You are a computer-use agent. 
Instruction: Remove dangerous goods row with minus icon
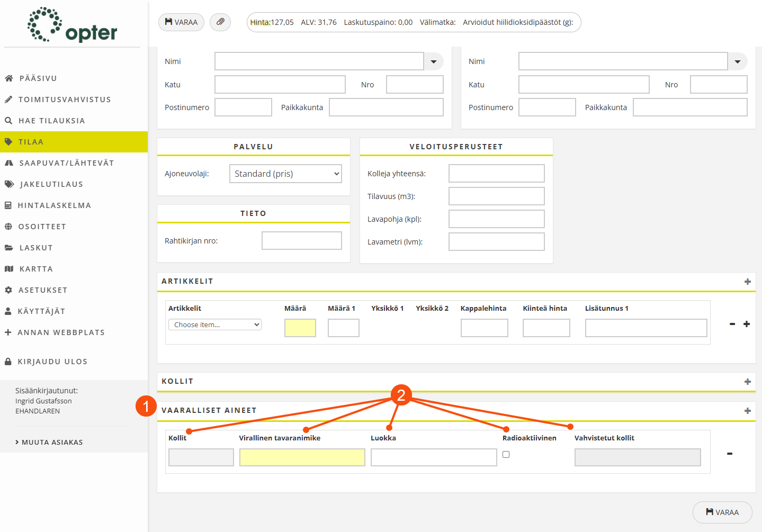(730, 454)
